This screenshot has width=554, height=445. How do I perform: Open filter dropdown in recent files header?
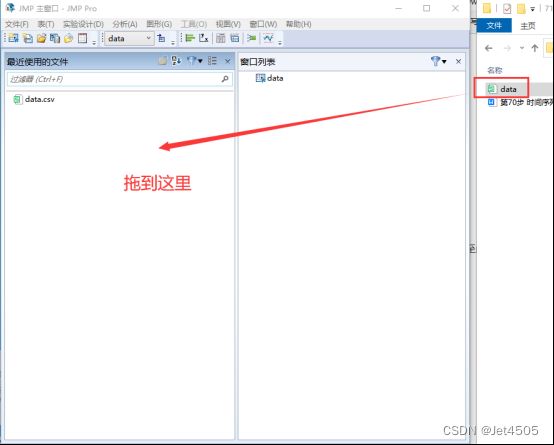[195, 61]
